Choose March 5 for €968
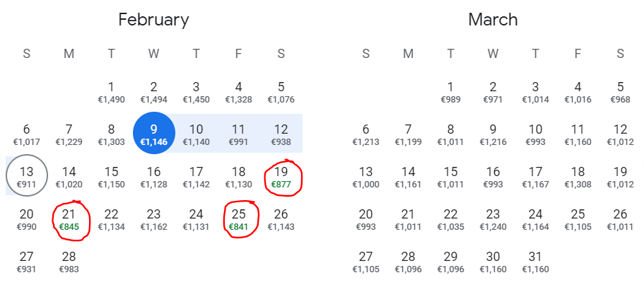This screenshot has height=285, width=644. (x=620, y=91)
